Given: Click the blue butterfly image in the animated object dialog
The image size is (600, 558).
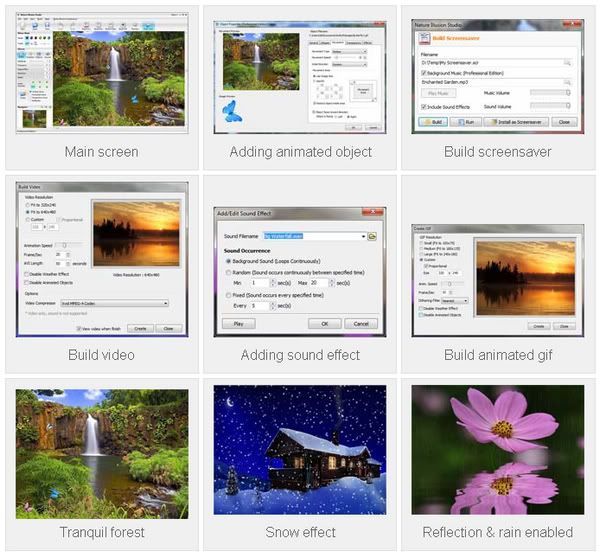Looking at the screenshot, I should click(232, 112).
